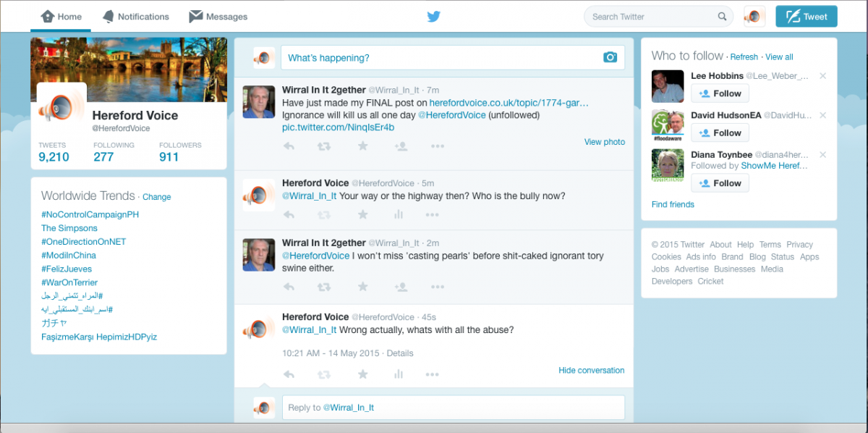Collapse the thread with Hide conversation
The image size is (868, 433).
tap(591, 370)
